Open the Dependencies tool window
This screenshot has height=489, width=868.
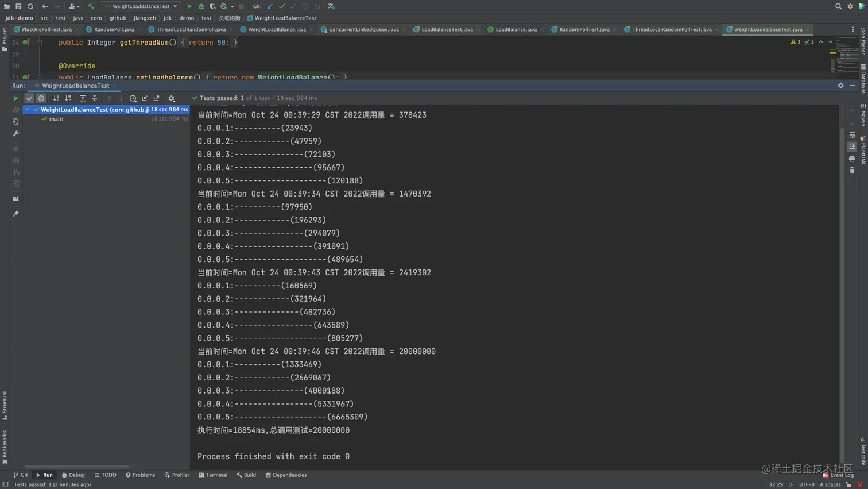coord(286,475)
